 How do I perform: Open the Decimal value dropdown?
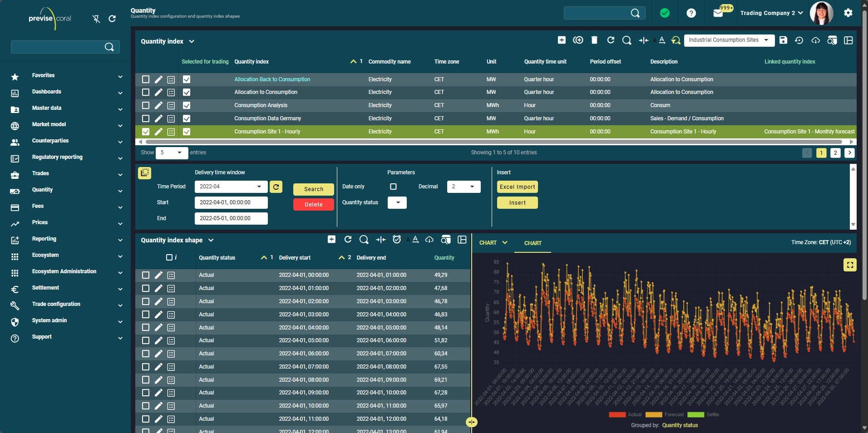coord(463,187)
